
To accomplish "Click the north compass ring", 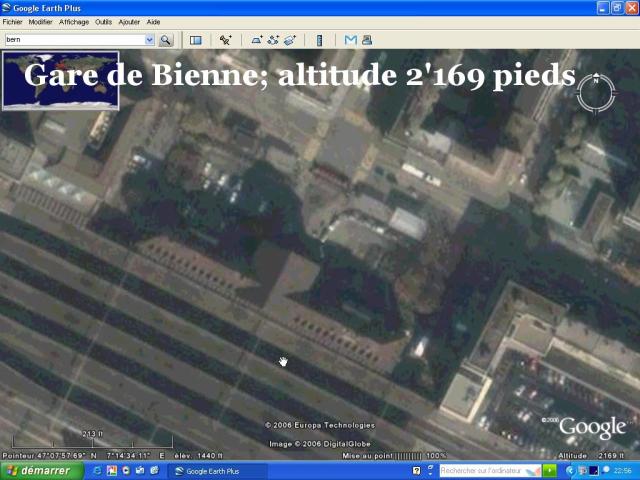I will click(596, 93).
